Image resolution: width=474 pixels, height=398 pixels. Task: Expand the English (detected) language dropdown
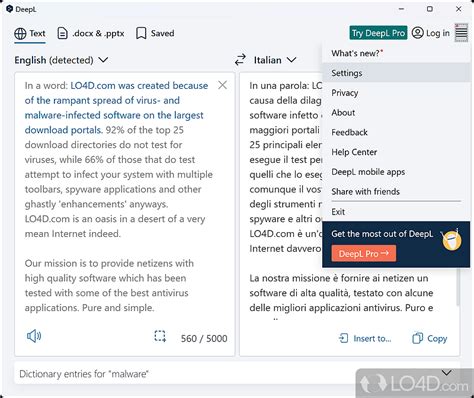[x=61, y=60]
